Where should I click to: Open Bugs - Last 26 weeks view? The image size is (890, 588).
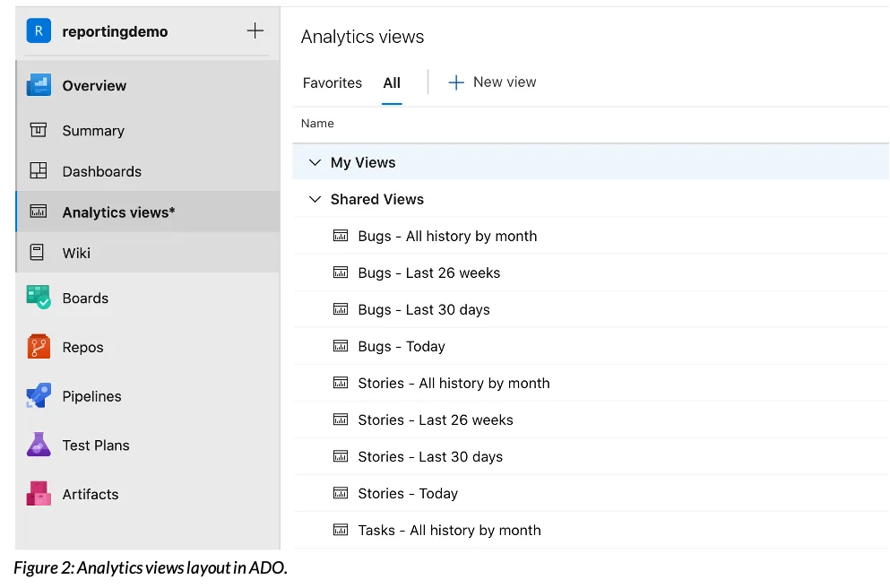(x=429, y=273)
